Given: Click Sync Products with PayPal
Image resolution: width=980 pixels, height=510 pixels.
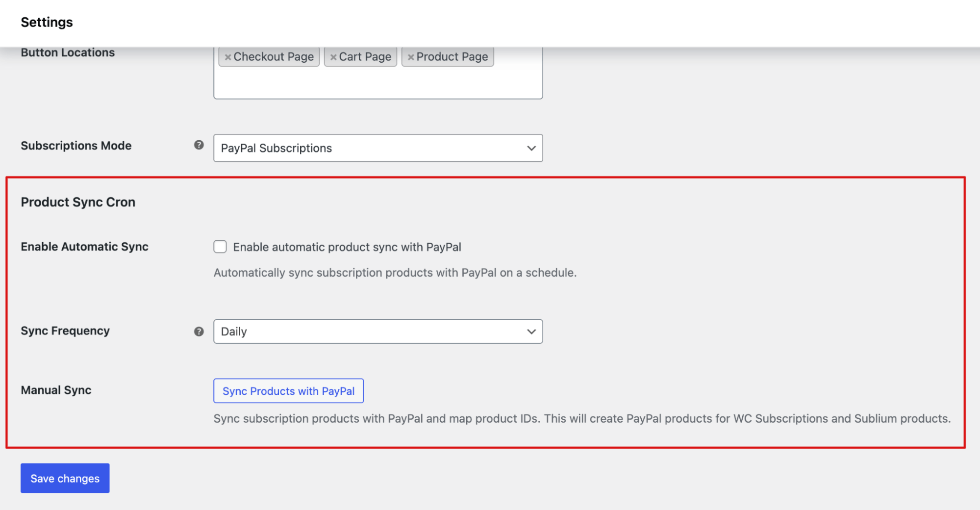Looking at the screenshot, I should click(288, 391).
